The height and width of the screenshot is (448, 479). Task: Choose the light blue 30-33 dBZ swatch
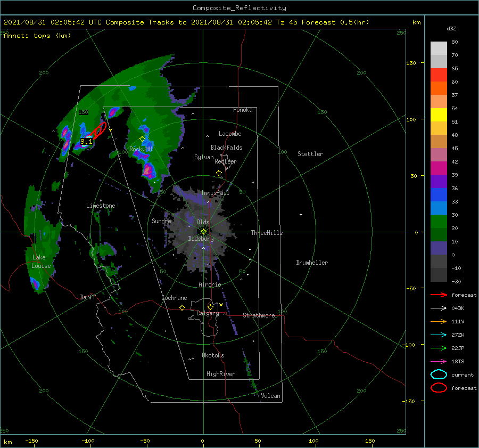pos(439,208)
